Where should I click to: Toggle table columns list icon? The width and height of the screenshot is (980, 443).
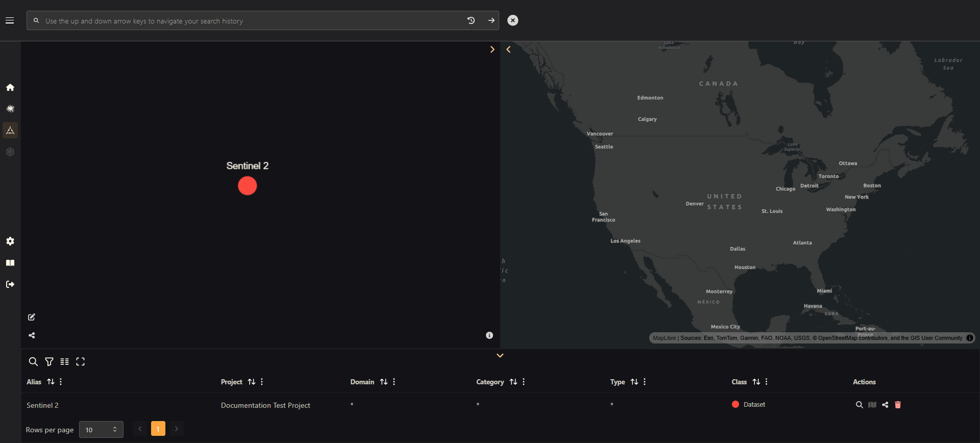pyautogui.click(x=64, y=361)
